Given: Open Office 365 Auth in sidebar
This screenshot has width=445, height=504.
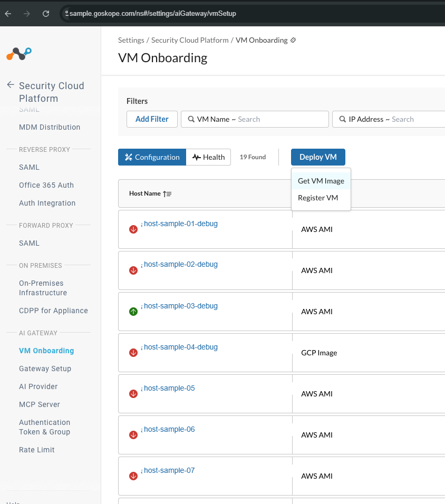Looking at the screenshot, I should 46,185.
